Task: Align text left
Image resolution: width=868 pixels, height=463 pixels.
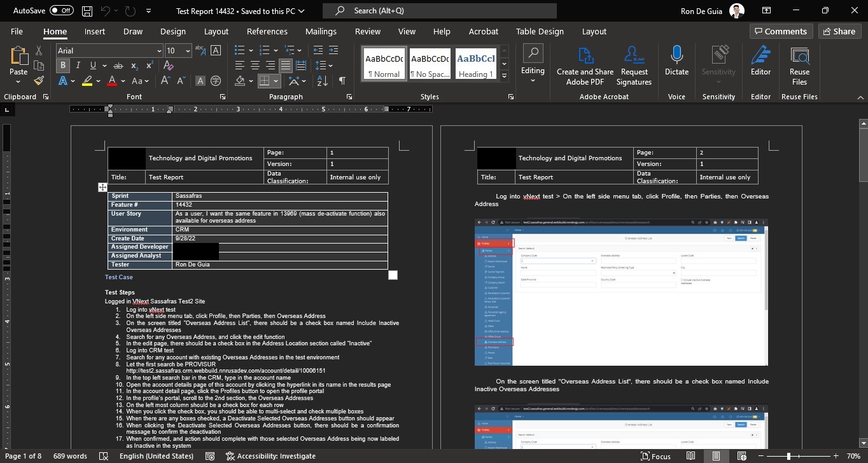Action: (x=240, y=66)
